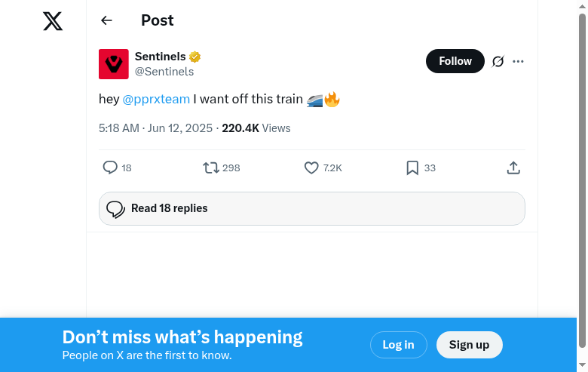The height and width of the screenshot is (372, 588).
Task: Open the three-dot more options menu
Action: click(518, 61)
